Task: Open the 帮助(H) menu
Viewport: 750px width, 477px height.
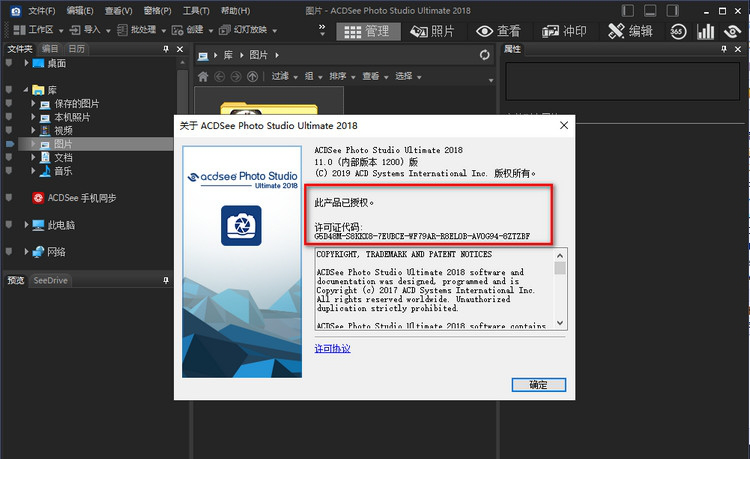Action: [x=235, y=11]
